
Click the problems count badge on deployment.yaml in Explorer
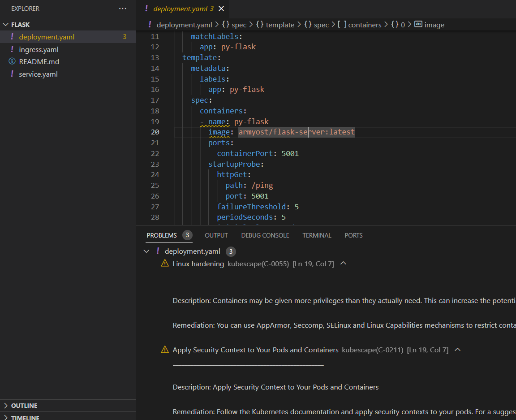(125, 37)
